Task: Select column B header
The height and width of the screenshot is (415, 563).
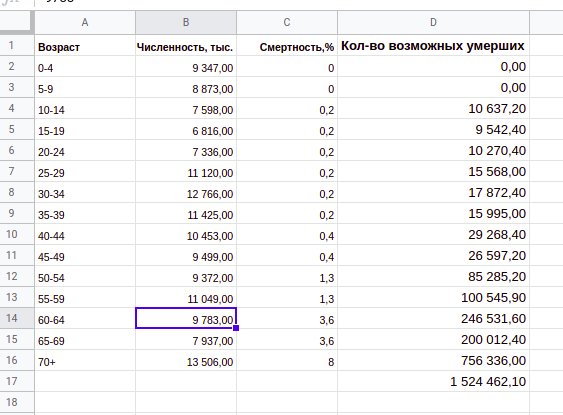Action: pyautogui.click(x=186, y=22)
